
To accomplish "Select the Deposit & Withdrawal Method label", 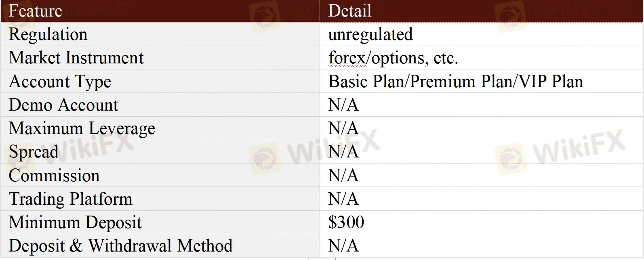I will click(120, 245).
